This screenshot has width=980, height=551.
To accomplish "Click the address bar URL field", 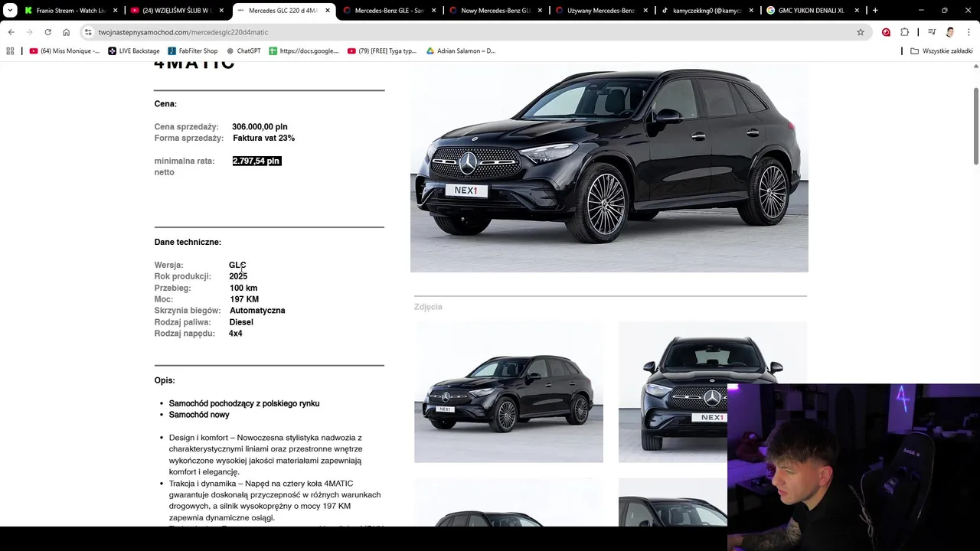I will point(467,32).
